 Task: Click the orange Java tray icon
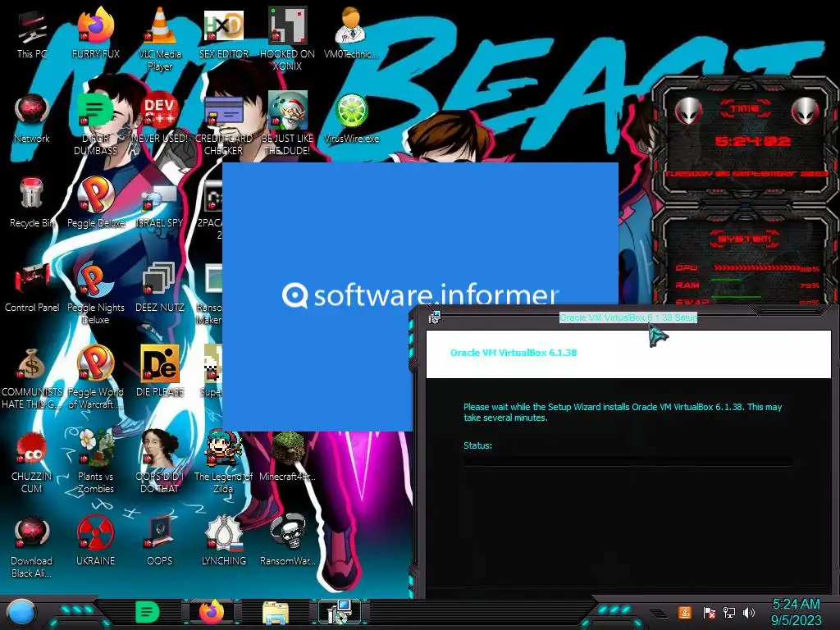tap(685, 612)
